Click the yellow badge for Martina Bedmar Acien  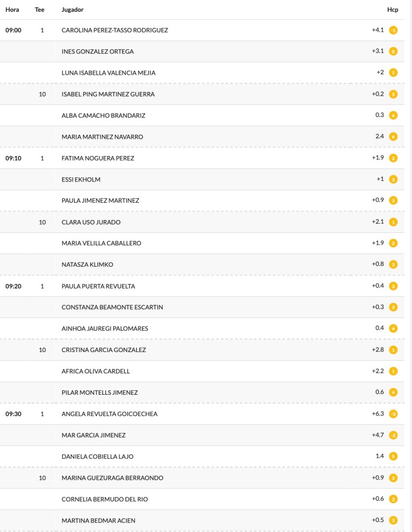click(x=393, y=521)
